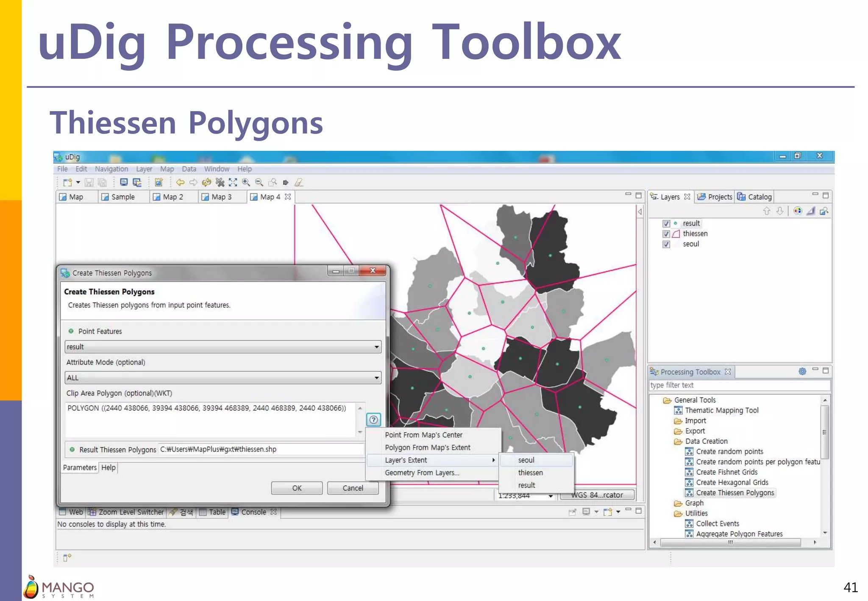Viewport: 868px width, 601px height.
Task: Open Thematic Mapping Tool
Action: (716, 411)
